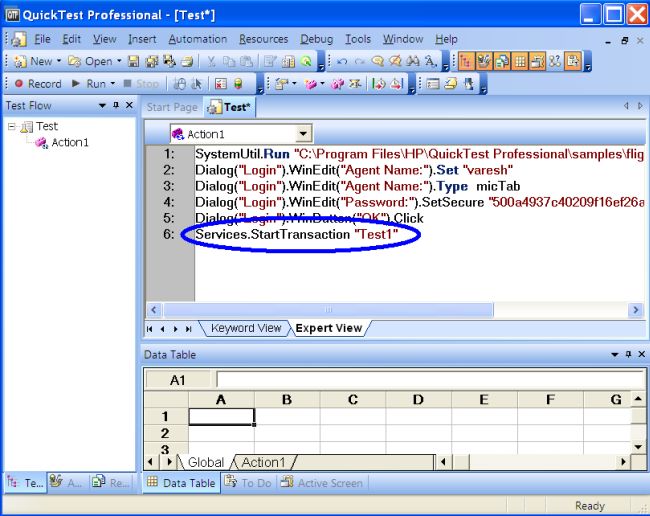This screenshot has height=516, width=650.
Task: Click the Undo arrow icon
Action: pos(342,61)
